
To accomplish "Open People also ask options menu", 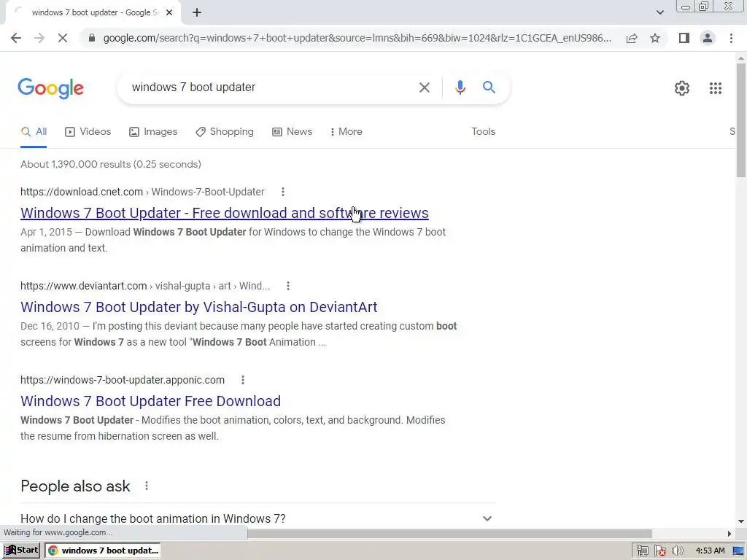I will 147,486.
